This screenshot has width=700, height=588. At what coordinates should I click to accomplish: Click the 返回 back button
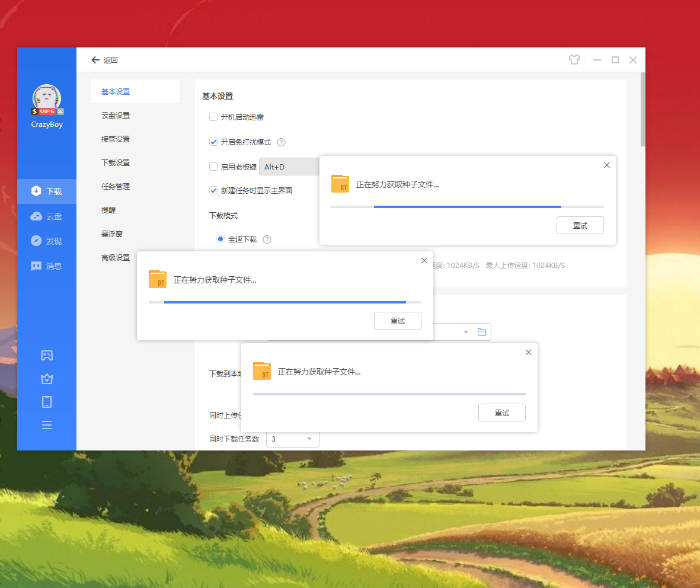tap(104, 60)
